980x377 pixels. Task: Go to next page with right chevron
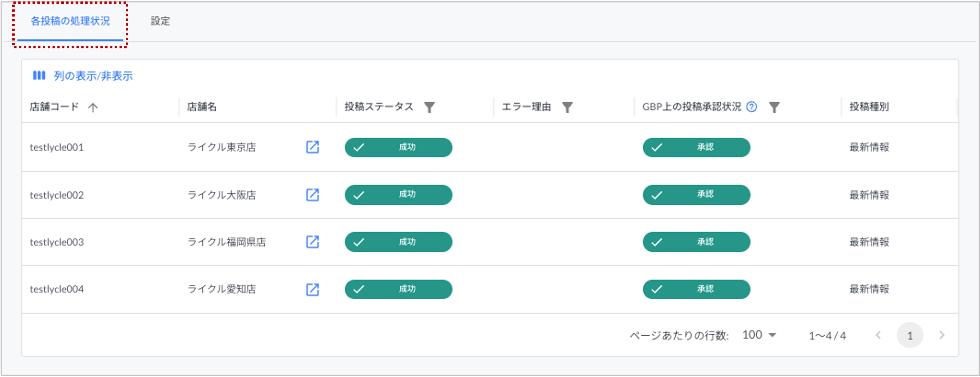click(x=942, y=335)
